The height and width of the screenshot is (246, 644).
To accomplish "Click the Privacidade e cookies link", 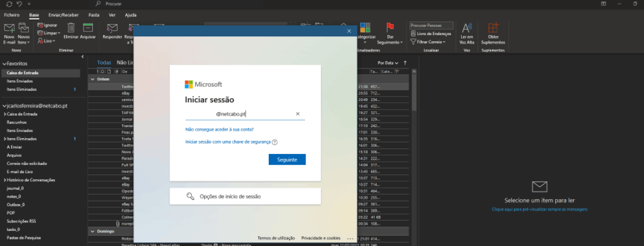I will point(321,238).
